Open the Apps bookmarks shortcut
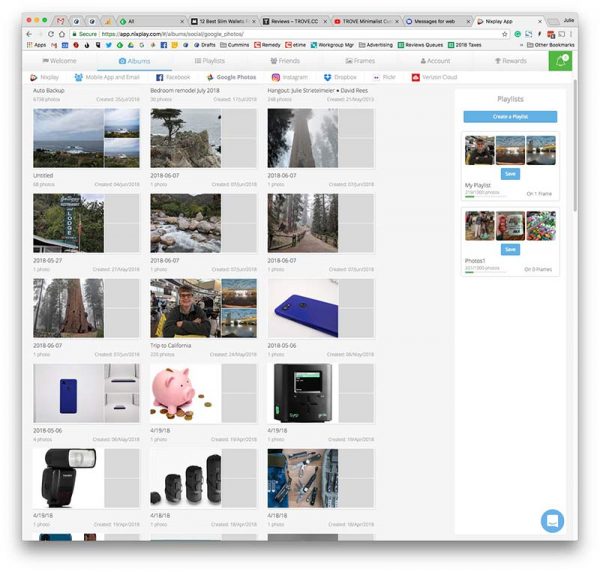This screenshot has height=572, width=600. pyautogui.click(x=36, y=45)
